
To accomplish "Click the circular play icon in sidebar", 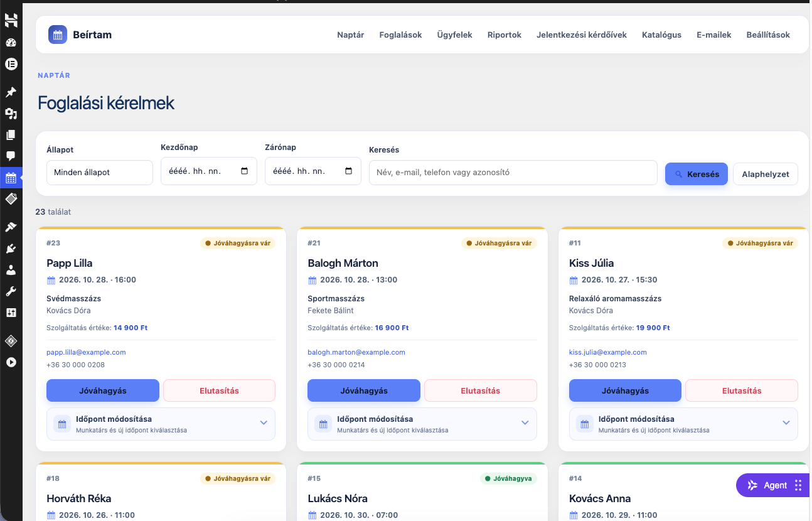I will [11, 362].
